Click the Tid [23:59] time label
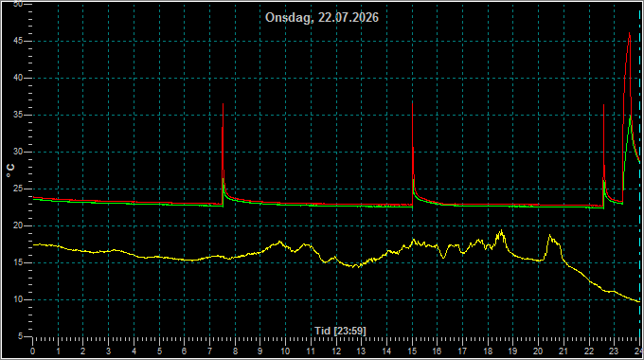This screenshot has width=644, height=360. (340, 331)
